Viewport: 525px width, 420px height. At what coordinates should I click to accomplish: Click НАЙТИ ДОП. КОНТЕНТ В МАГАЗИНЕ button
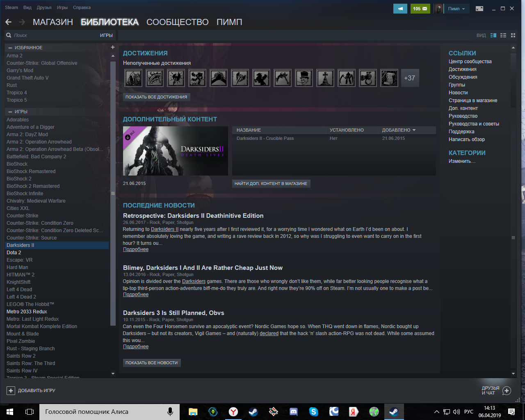pos(271,184)
